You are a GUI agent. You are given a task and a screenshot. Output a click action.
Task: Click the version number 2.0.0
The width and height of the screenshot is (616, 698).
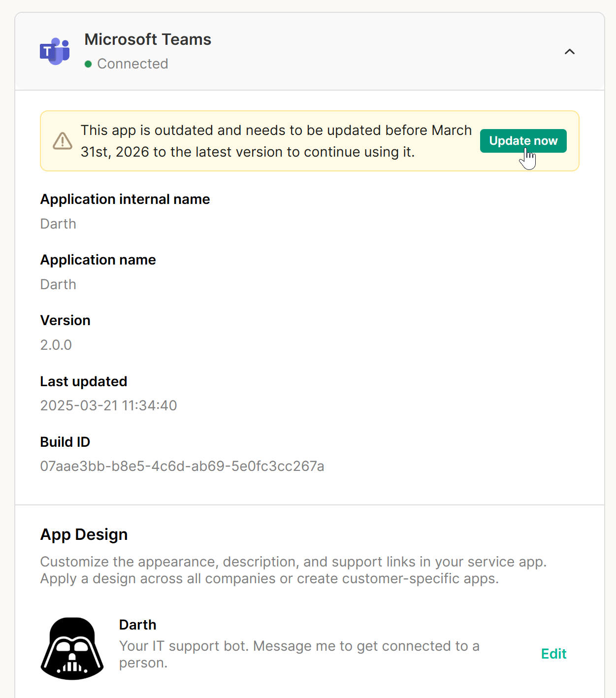56,345
